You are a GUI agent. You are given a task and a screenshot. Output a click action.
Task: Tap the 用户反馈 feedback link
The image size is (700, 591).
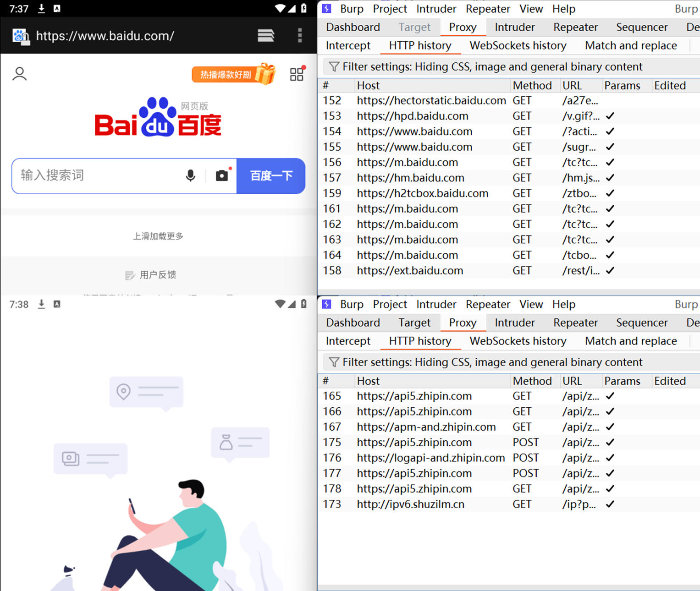[x=158, y=275]
